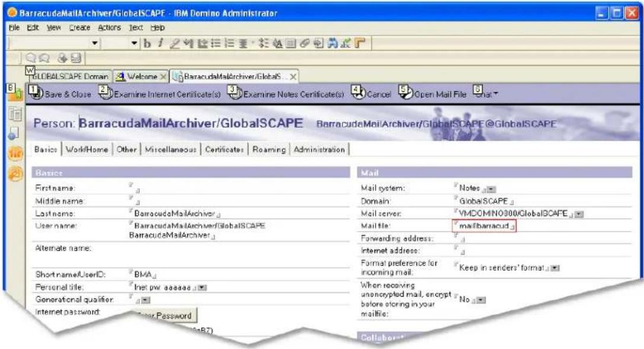Screen dimensions: 644x349
Task: Open the Format preference dropdown arrow
Action: (x=555, y=268)
